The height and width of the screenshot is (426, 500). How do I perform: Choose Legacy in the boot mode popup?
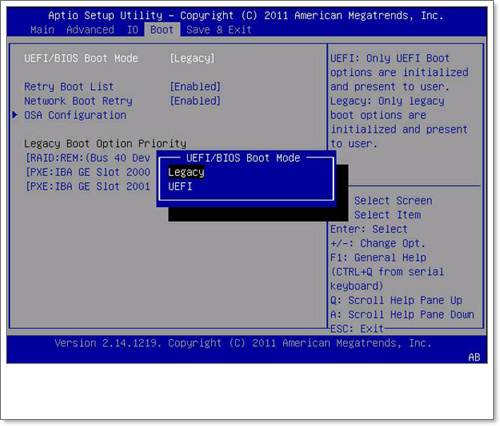(x=186, y=172)
